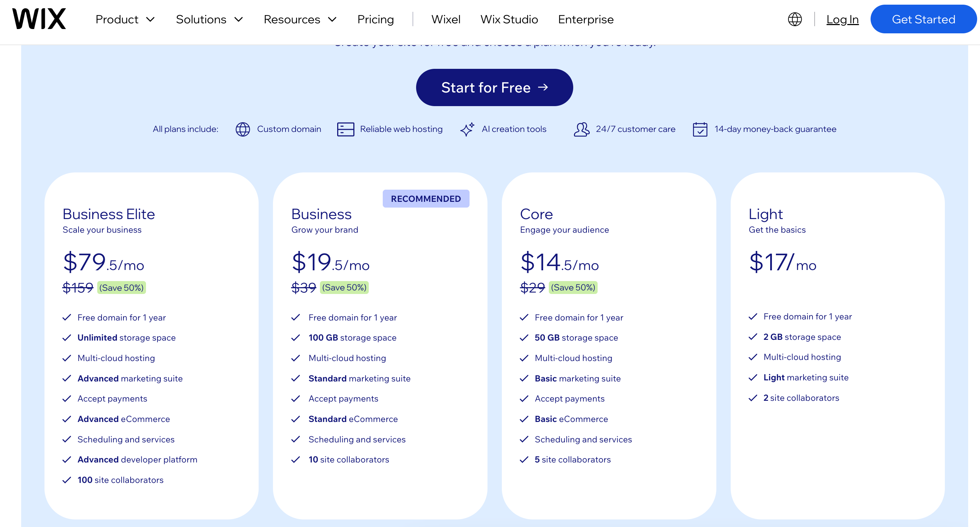This screenshot has width=980, height=527.
Task: Click the AI creation tools sparkle icon
Action: coord(467,129)
